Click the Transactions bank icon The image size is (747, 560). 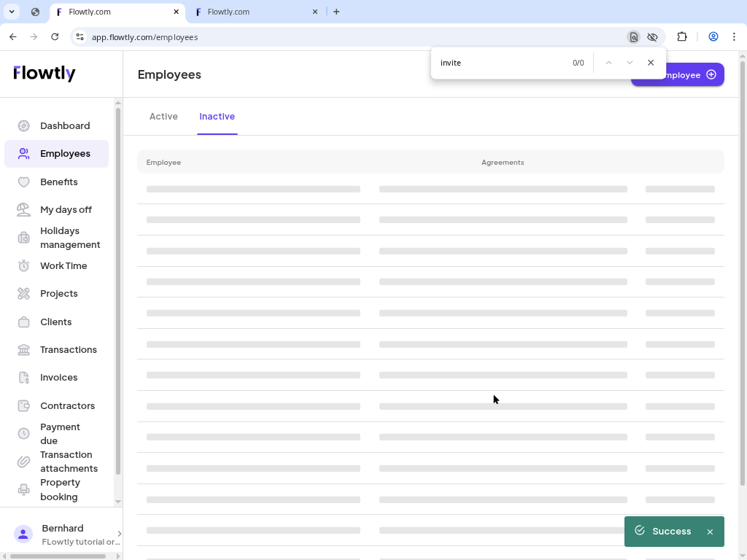pos(23,349)
